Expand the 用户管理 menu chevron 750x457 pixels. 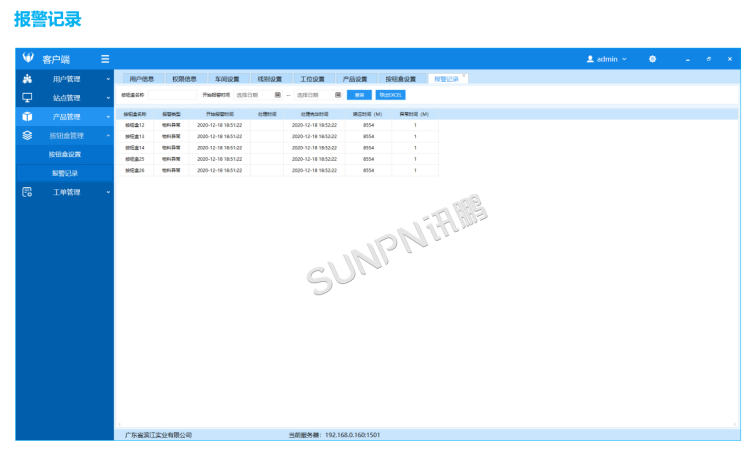[108, 79]
